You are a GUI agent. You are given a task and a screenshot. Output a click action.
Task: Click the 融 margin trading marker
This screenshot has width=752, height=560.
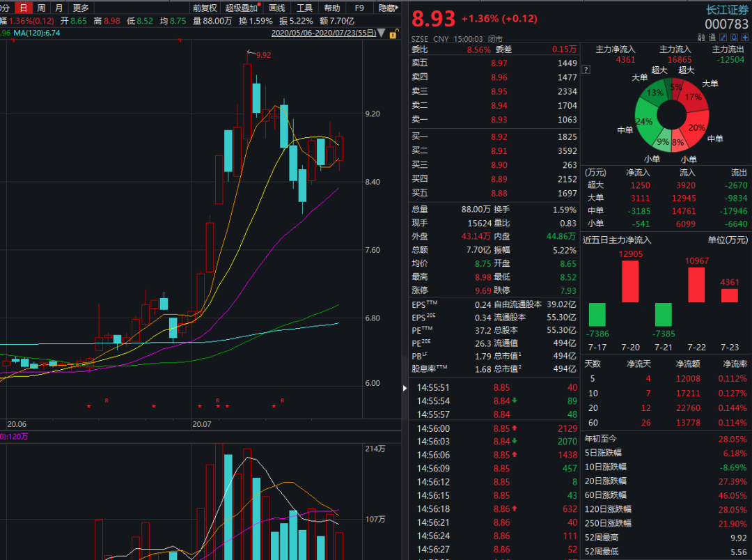pos(700,37)
